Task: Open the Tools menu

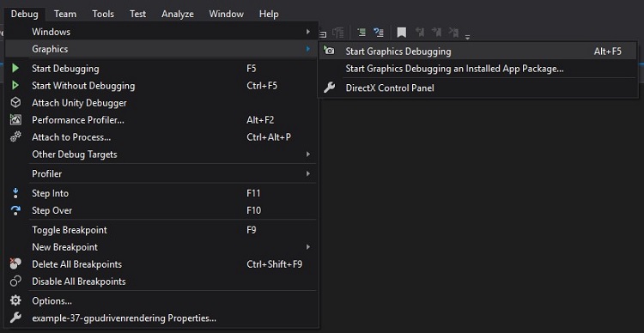Action: coord(103,14)
